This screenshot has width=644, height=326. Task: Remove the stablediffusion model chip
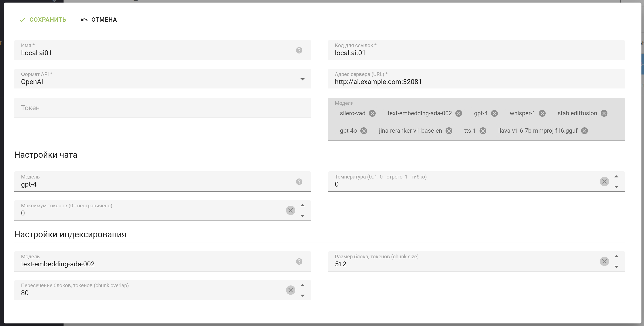tap(604, 113)
